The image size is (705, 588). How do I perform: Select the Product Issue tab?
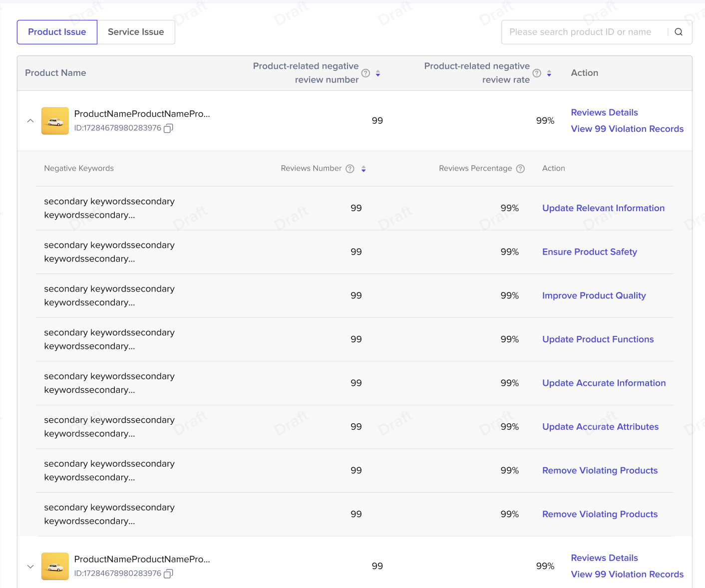[57, 32]
